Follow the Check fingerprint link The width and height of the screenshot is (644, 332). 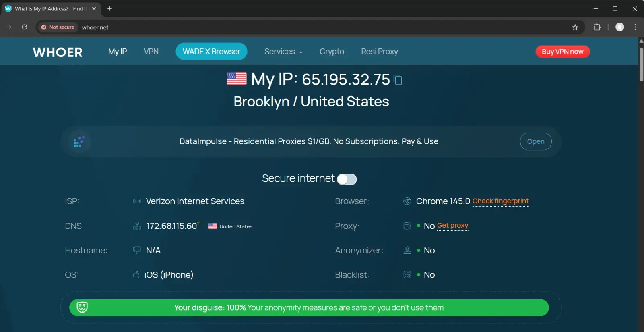point(500,201)
